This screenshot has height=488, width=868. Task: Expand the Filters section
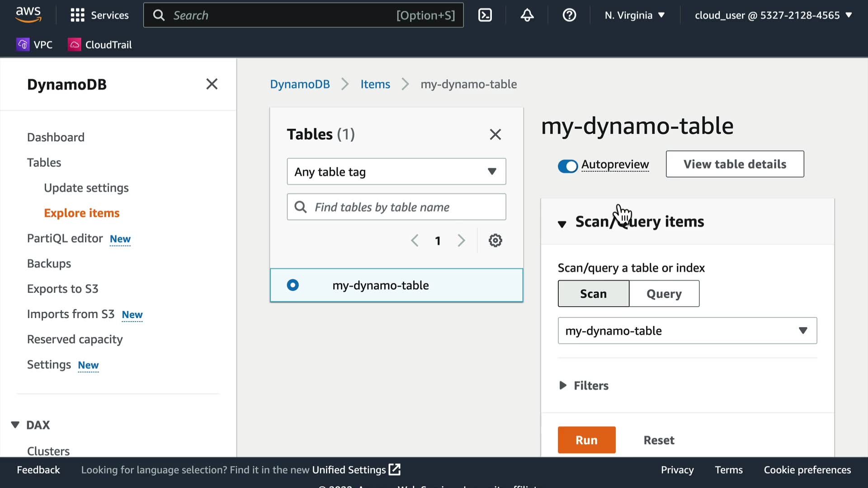click(584, 385)
